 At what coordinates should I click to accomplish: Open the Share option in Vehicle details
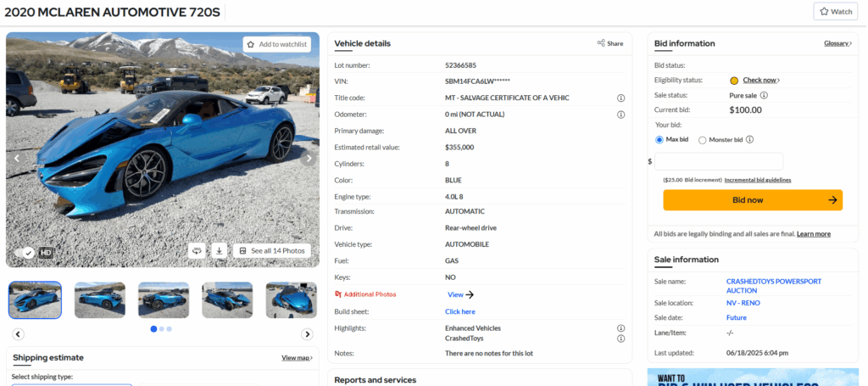coord(610,43)
